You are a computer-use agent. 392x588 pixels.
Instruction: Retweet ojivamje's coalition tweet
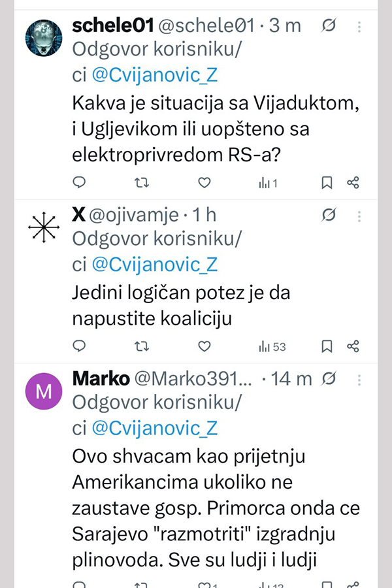(x=140, y=346)
